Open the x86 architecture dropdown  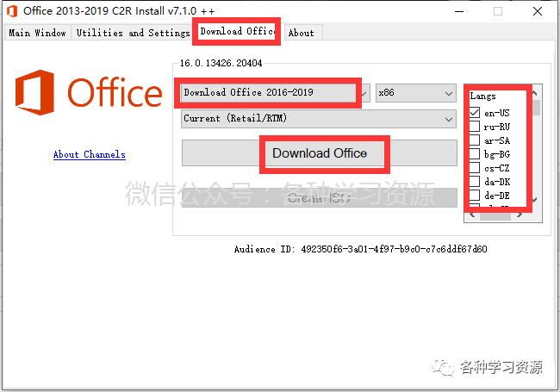pyautogui.click(x=416, y=93)
